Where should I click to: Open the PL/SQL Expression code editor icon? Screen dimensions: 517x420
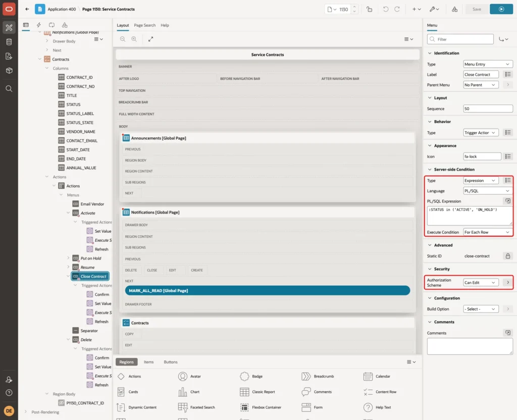pos(508,201)
